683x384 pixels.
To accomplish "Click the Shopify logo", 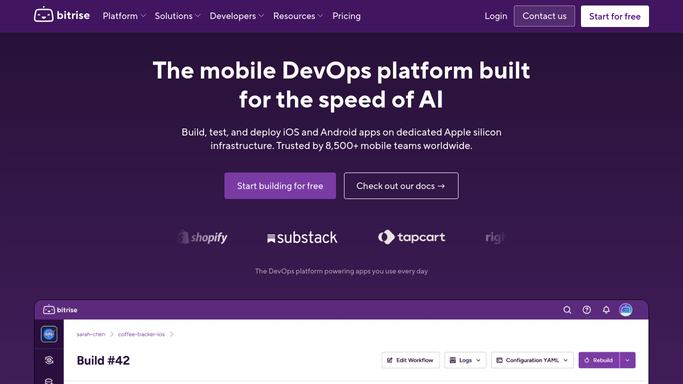I will pyautogui.click(x=202, y=237).
